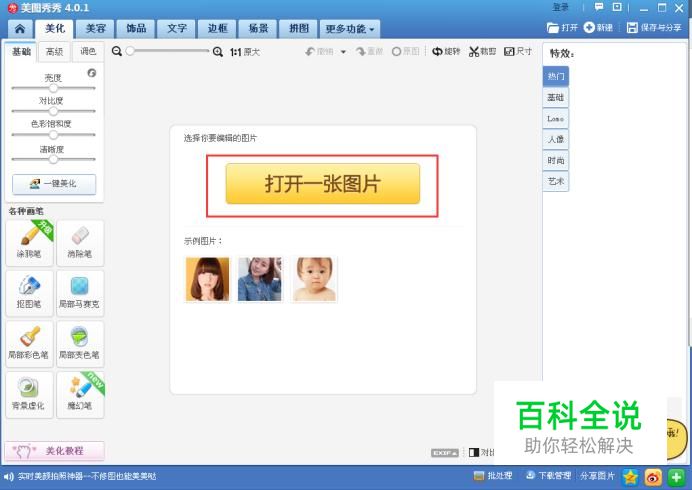Click the green plus icon in status bar
This screenshot has height=490, width=692.
676,477
